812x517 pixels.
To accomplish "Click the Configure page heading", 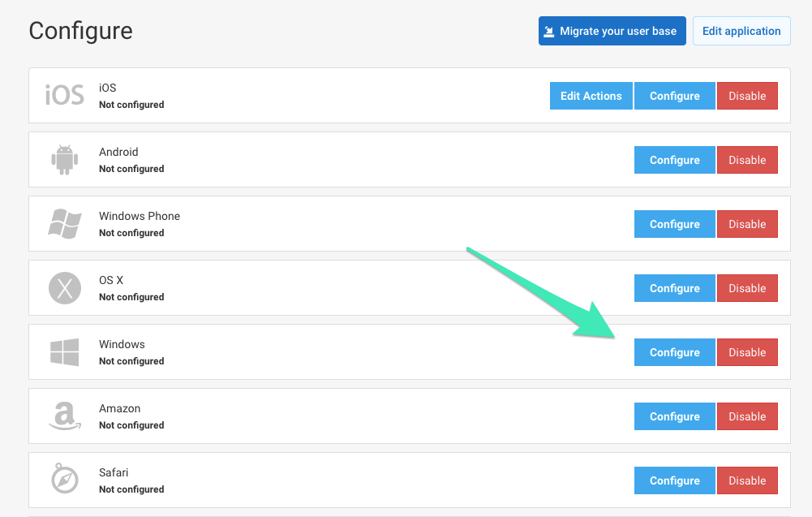I will pos(81,31).
